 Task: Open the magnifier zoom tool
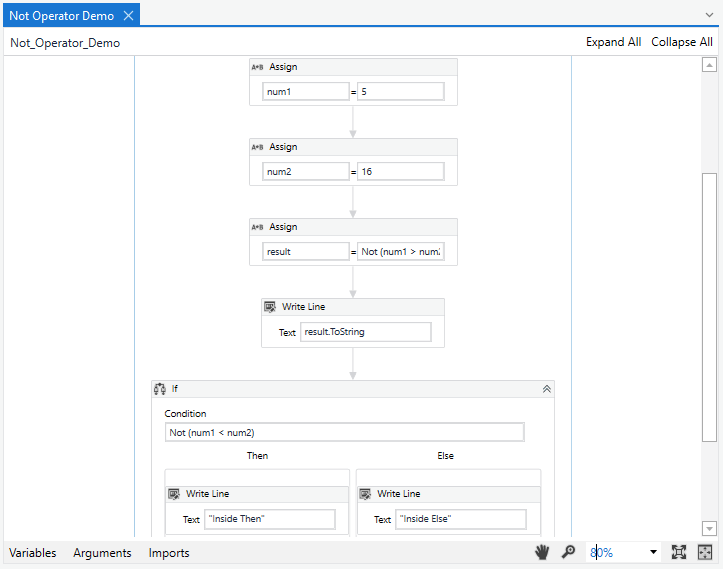click(569, 552)
